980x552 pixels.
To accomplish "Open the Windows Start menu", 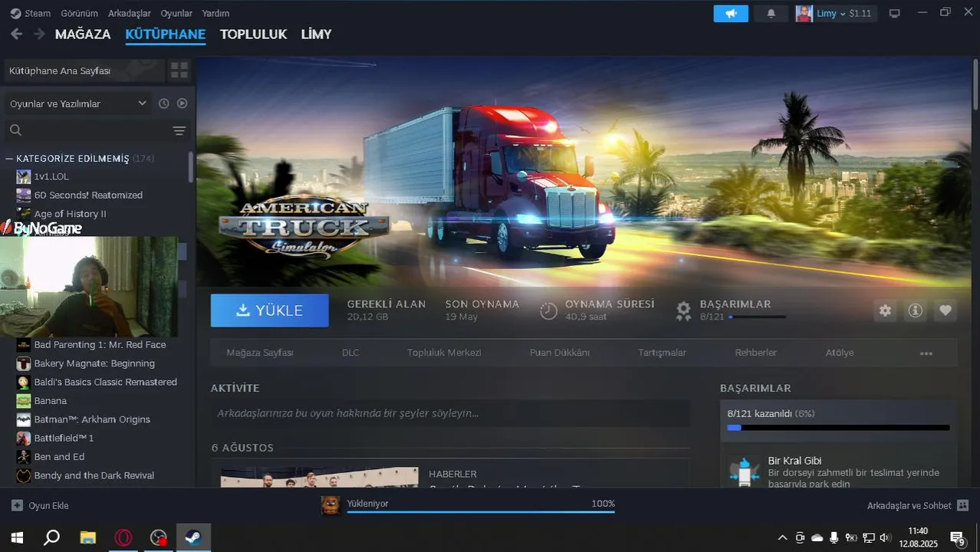I will tap(17, 537).
